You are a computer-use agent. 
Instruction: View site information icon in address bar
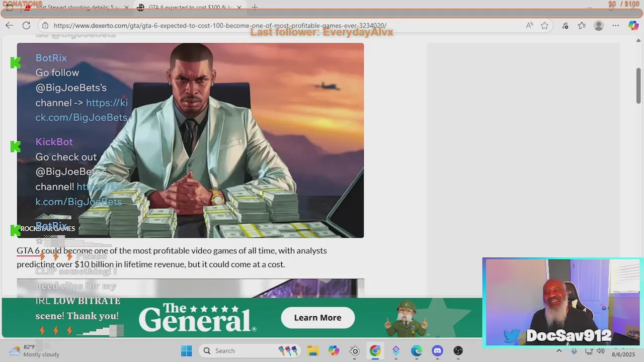click(45, 26)
